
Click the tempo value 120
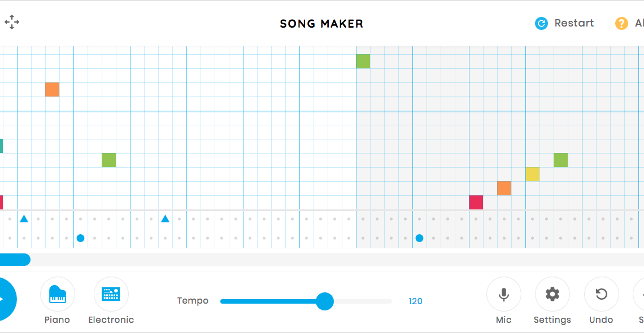coord(416,301)
